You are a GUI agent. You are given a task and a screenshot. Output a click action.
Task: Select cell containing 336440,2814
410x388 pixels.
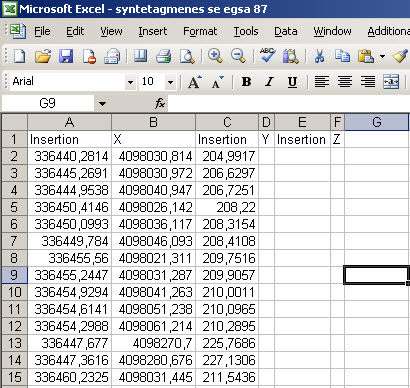(69, 156)
